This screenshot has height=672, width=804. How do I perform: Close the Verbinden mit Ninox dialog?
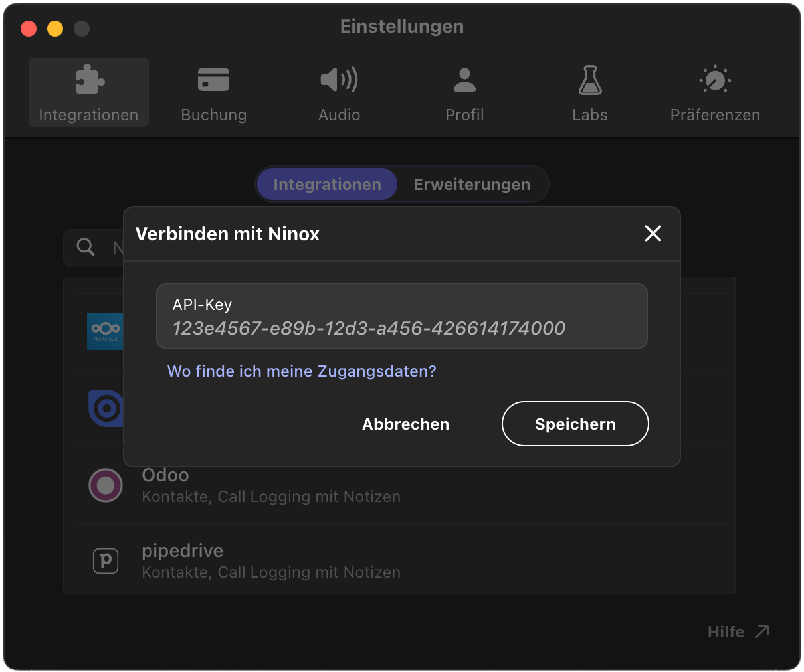pos(653,234)
